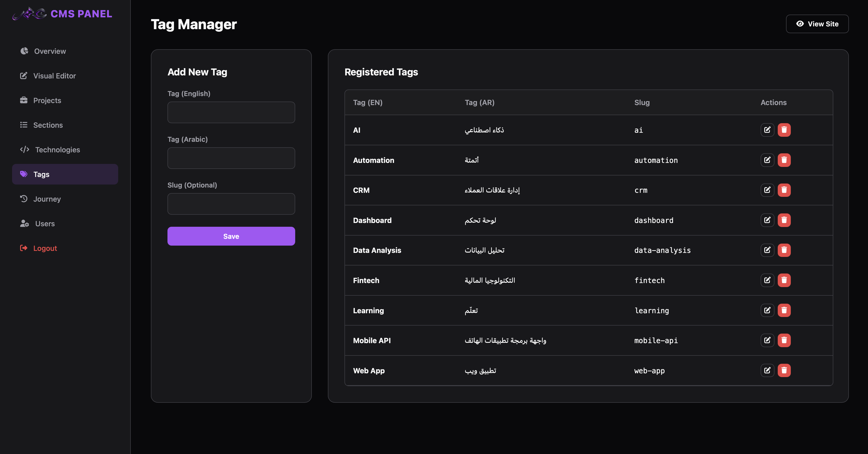Click the View Site button

[817, 24]
